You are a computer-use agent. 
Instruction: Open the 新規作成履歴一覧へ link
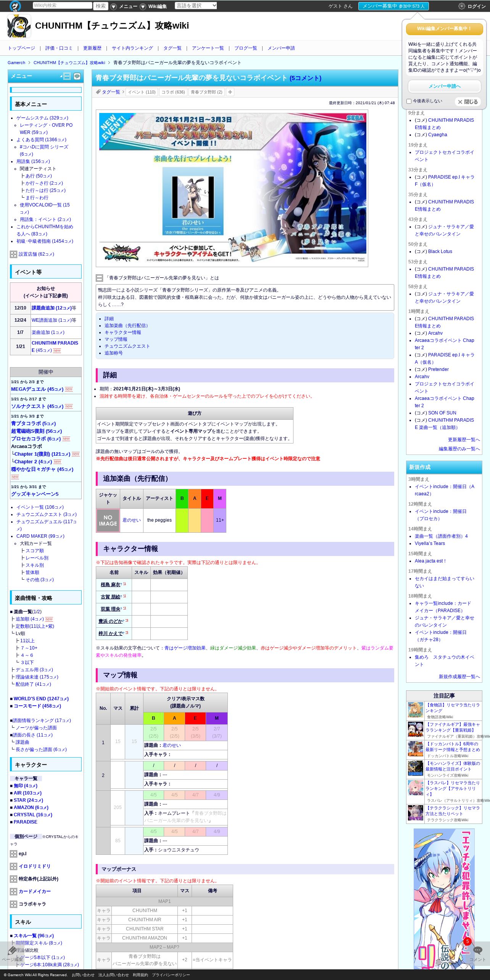(x=459, y=677)
